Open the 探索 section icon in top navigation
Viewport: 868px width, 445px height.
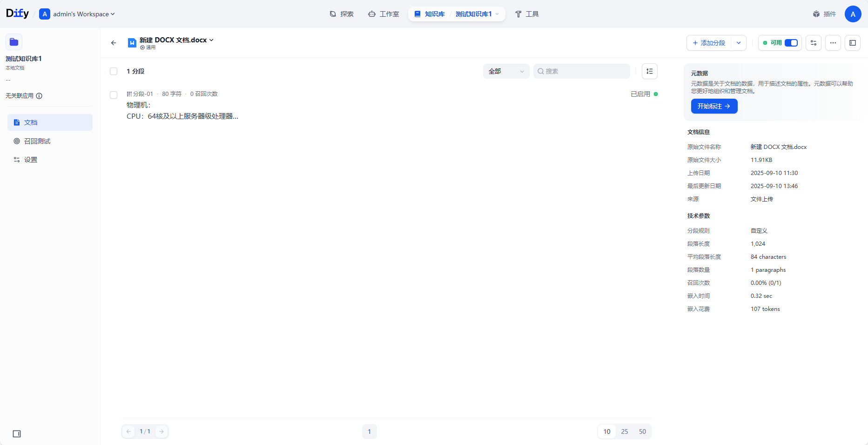click(x=332, y=14)
